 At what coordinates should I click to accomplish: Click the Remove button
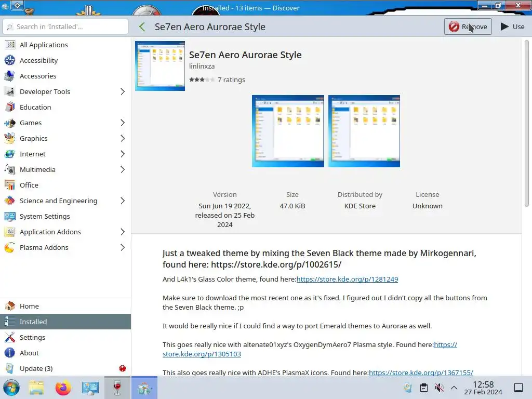click(468, 26)
